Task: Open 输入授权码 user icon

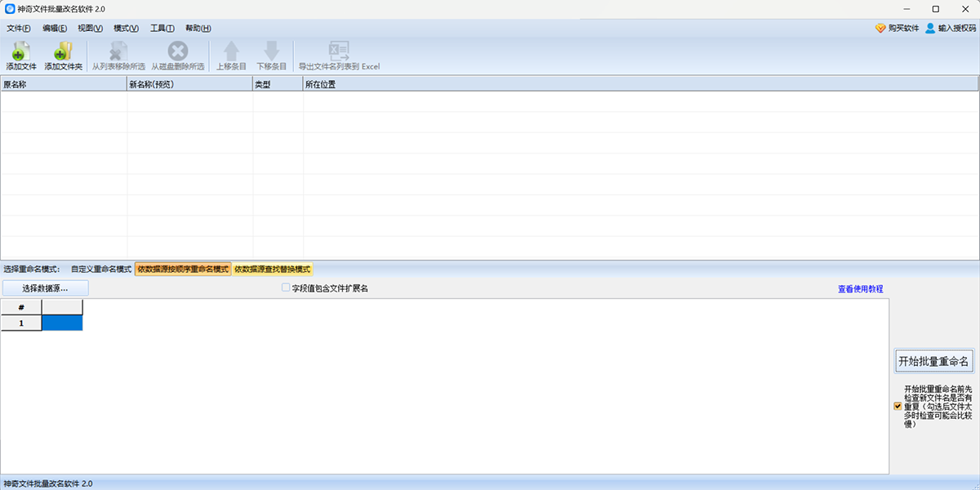Action: point(930,28)
